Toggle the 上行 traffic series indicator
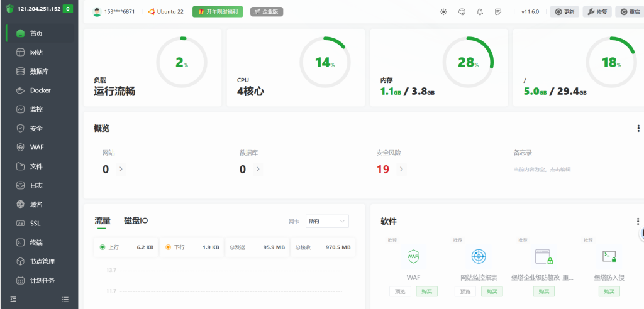 pos(103,247)
